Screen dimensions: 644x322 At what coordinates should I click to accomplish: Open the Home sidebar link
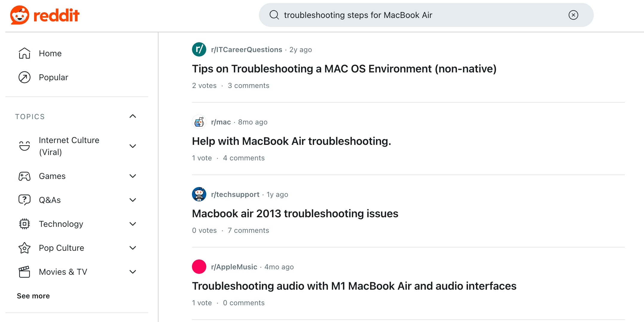[x=50, y=53]
